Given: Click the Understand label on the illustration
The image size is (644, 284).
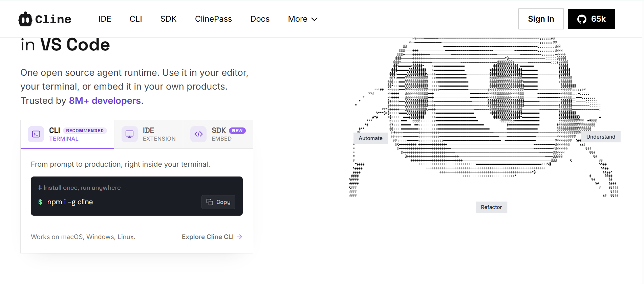Looking at the screenshot, I should pyautogui.click(x=601, y=137).
